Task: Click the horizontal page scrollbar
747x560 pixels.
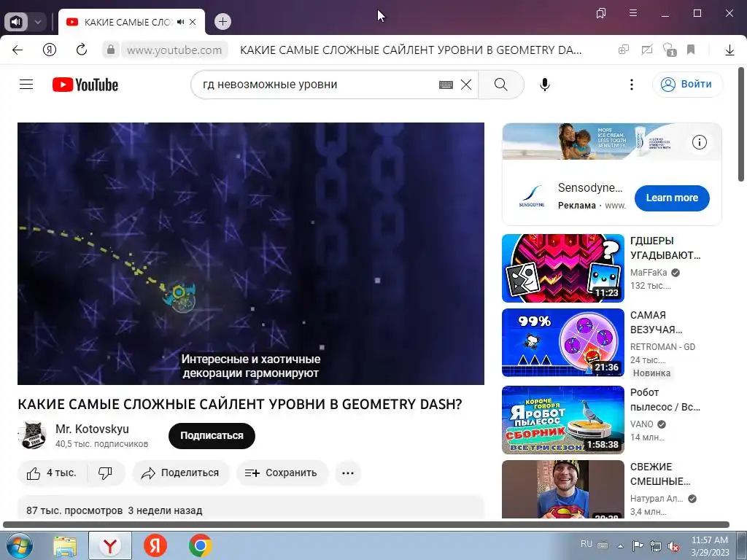Action: (x=366, y=524)
